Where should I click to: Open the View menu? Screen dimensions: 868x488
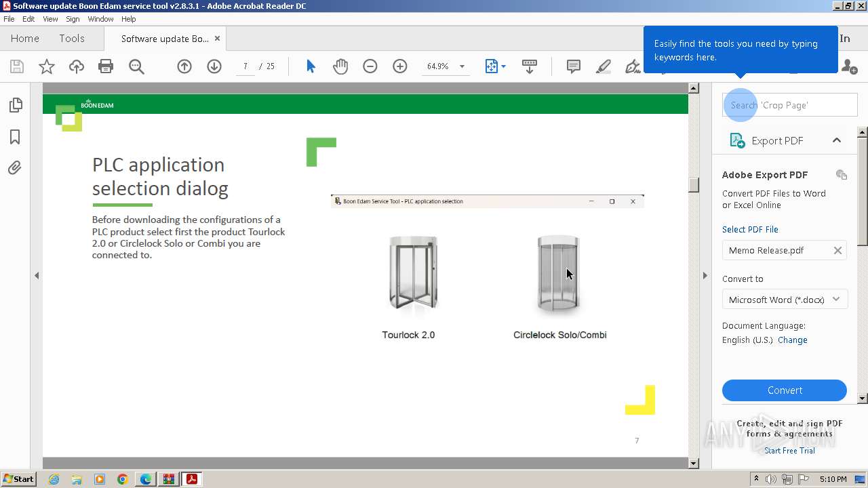coord(50,19)
